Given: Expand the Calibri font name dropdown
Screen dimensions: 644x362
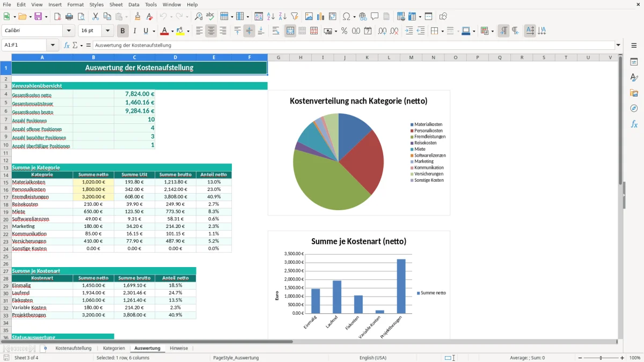Looking at the screenshot, I should [69, 31].
